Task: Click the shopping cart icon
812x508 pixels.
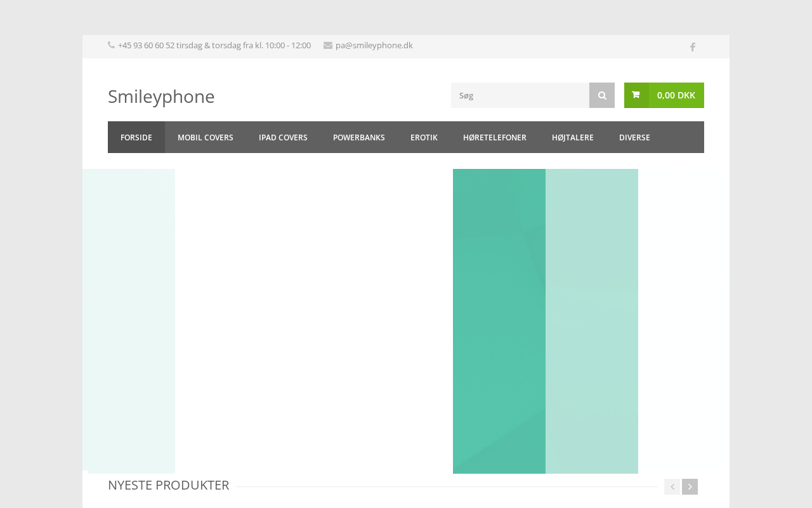Action: tap(636, 95)
